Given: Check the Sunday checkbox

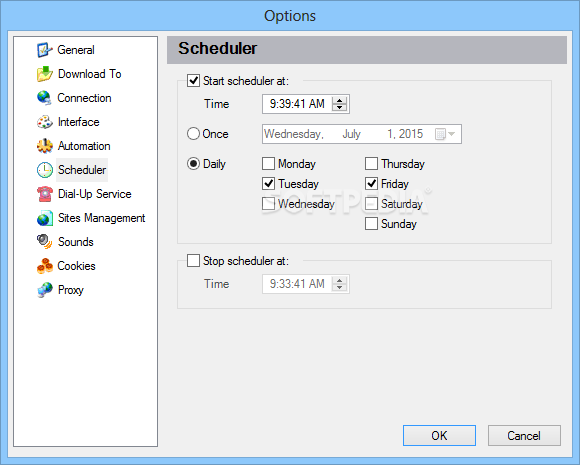Looking at the screenshot, I should click(x=371, y=223).
